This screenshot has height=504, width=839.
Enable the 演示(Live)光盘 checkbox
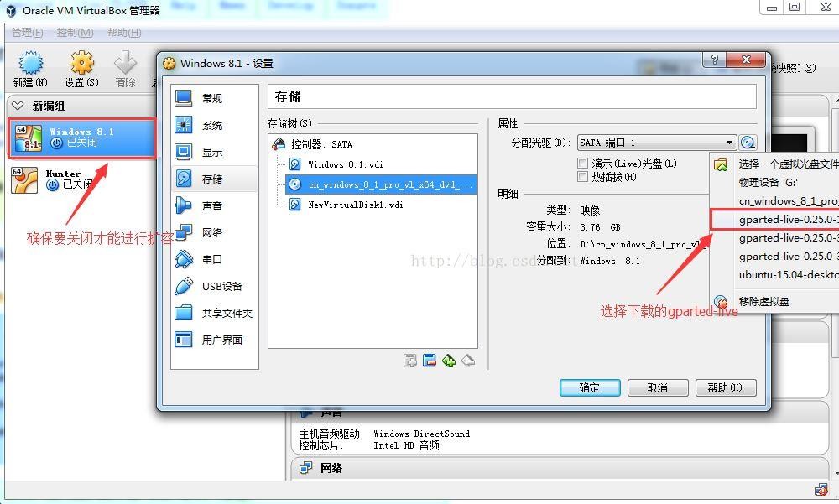pyautogui.click(x=583, y=164)
